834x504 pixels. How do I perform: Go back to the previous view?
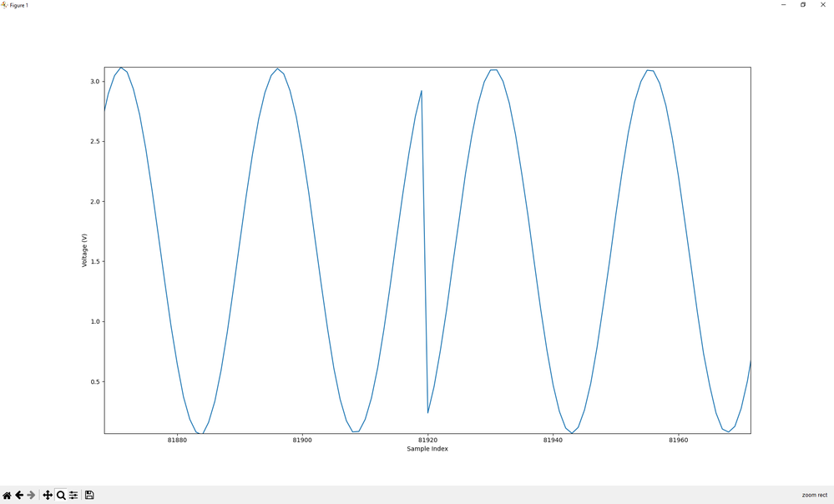click(19, 495)
